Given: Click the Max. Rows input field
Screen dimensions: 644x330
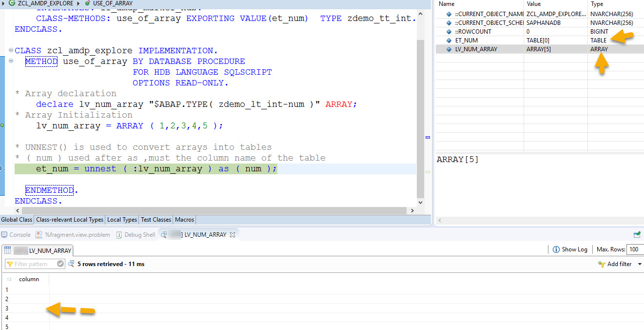Looking at the screenshot, I should [x=635, y=249].
